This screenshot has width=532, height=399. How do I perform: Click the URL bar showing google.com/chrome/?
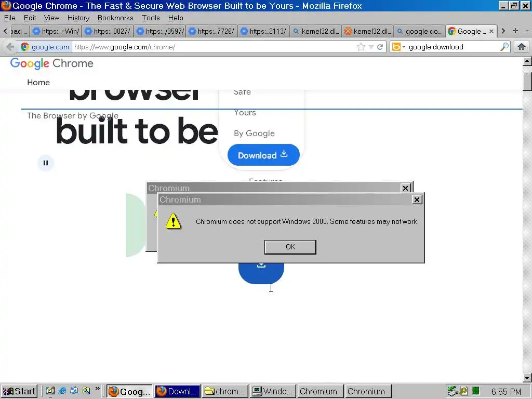[214, 47]
